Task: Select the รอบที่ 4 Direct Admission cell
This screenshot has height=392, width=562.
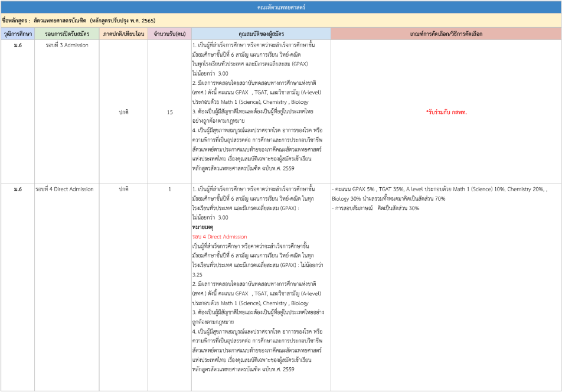Action: (x=65, y=189)
